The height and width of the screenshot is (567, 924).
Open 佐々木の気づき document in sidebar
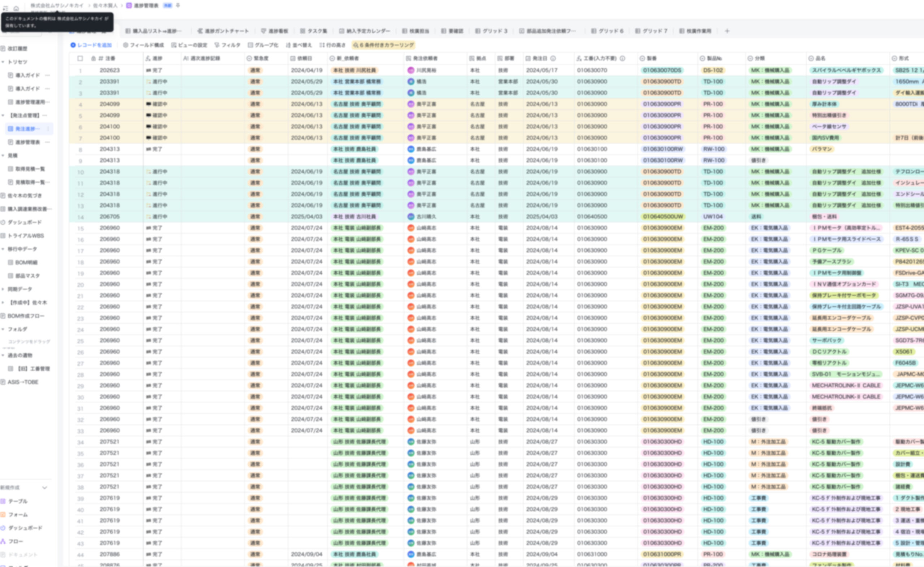point(25,195)
